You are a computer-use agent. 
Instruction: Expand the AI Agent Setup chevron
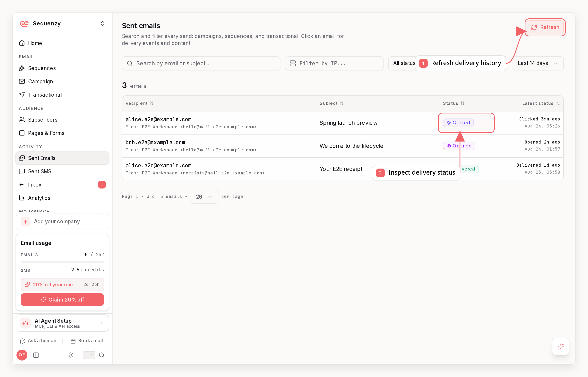(101, 323)
